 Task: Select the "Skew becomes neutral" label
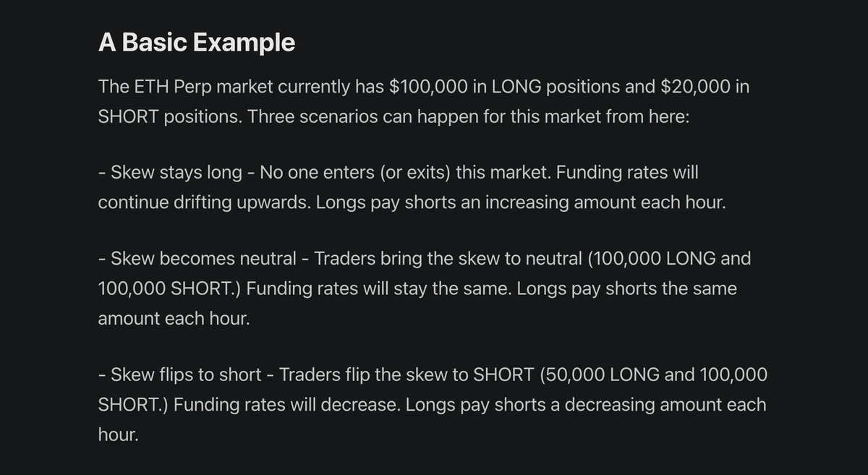203,258
